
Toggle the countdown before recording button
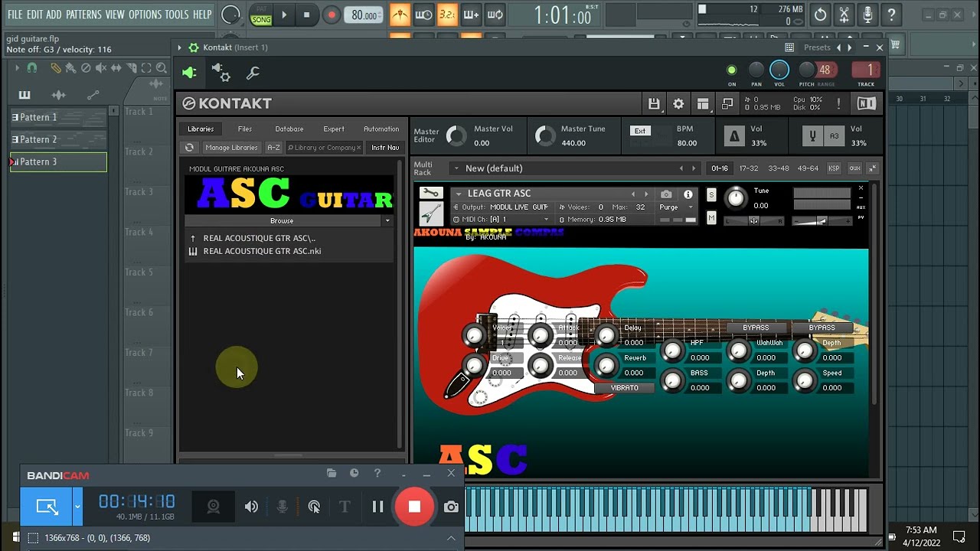447,15
